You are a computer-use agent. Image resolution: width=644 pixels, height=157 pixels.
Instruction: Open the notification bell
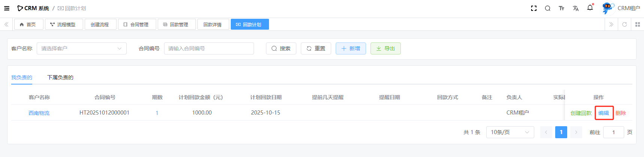(x=590, y=8)
